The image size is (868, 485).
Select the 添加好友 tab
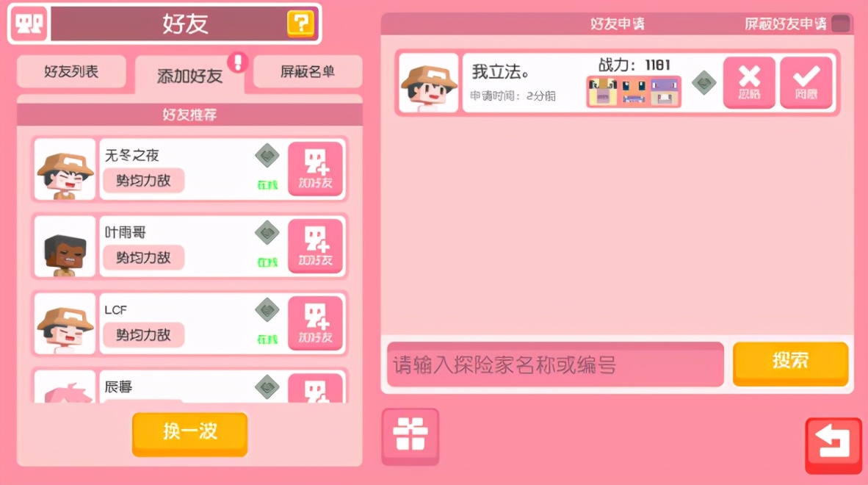tap(190, 75)
